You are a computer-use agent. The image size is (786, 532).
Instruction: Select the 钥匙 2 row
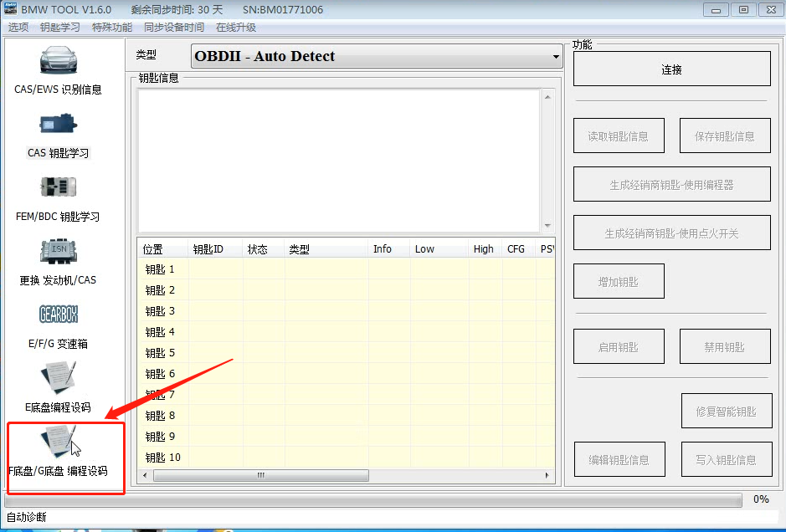346,290
